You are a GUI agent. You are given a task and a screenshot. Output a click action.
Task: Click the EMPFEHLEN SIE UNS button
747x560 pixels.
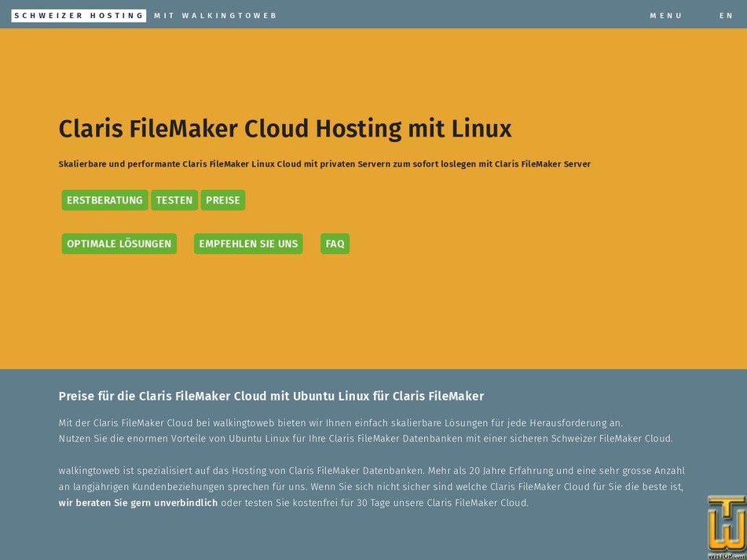(248, 243)
